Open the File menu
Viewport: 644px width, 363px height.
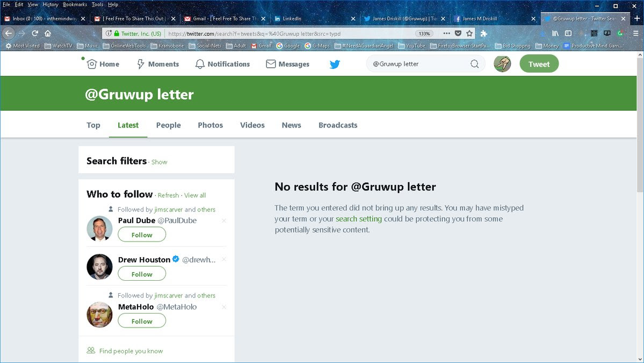click(x=6, y=4)
